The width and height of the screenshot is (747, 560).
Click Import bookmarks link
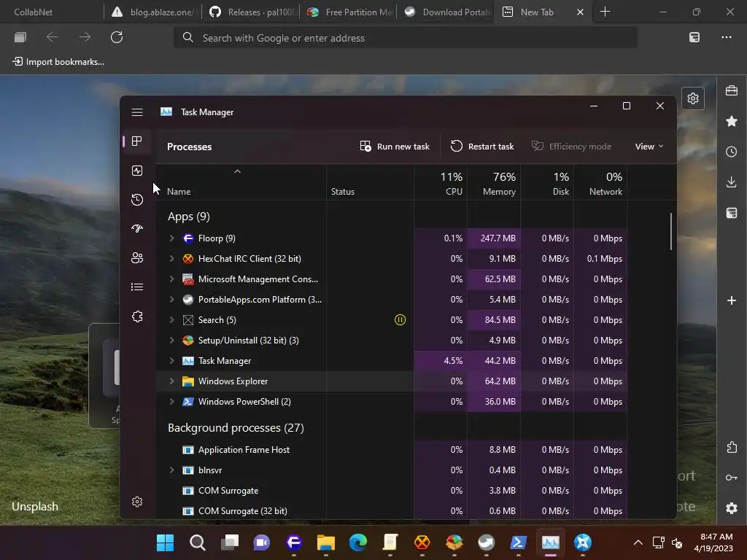tap(58, 62)
